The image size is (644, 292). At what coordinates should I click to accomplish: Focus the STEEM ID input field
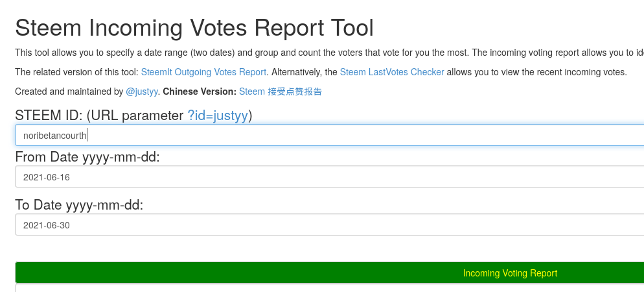[329, 136]
